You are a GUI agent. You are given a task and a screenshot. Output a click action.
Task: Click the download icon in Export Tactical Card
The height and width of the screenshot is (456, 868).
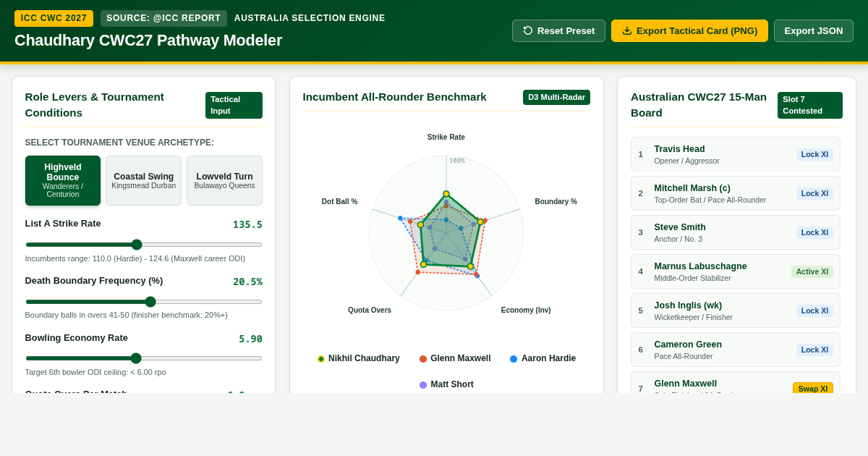tap(627, 30)
